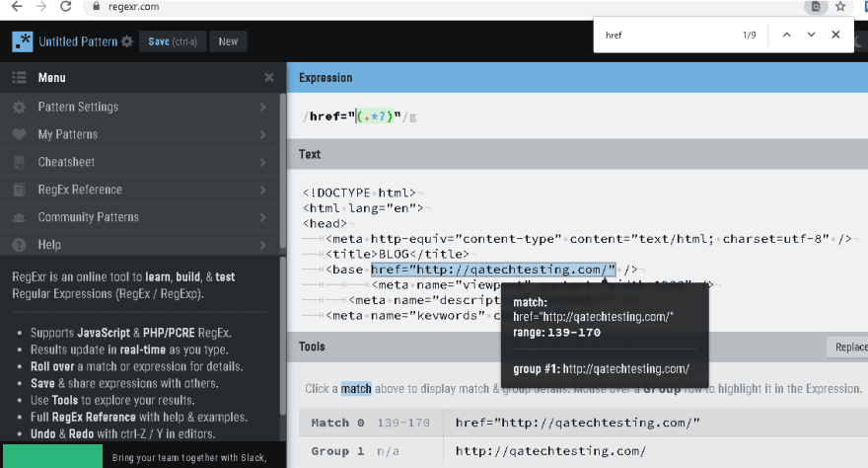Click inside the regex expression field
Screen dimensions: 868x468
pos(576,117)
